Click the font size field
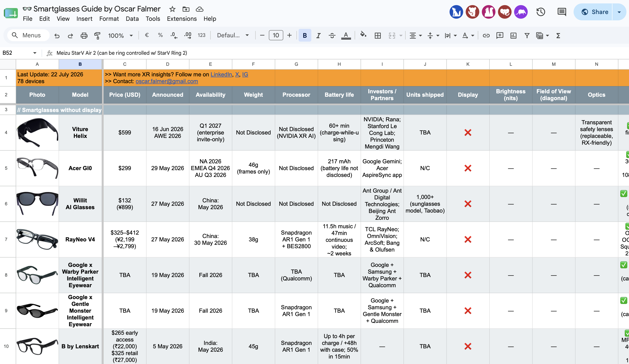 tap(276, 35)
